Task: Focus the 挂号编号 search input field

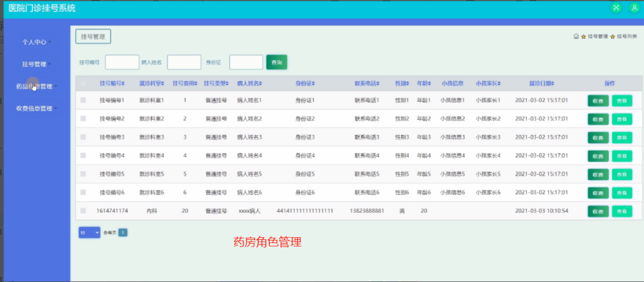Action: pyautogui.click(x=122, y=63)
